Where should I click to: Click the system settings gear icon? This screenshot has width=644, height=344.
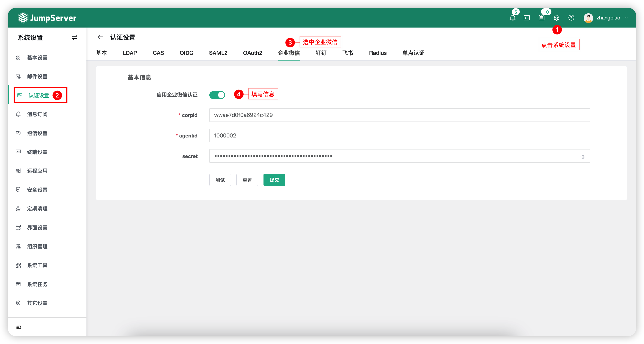[x=556, y=18]
